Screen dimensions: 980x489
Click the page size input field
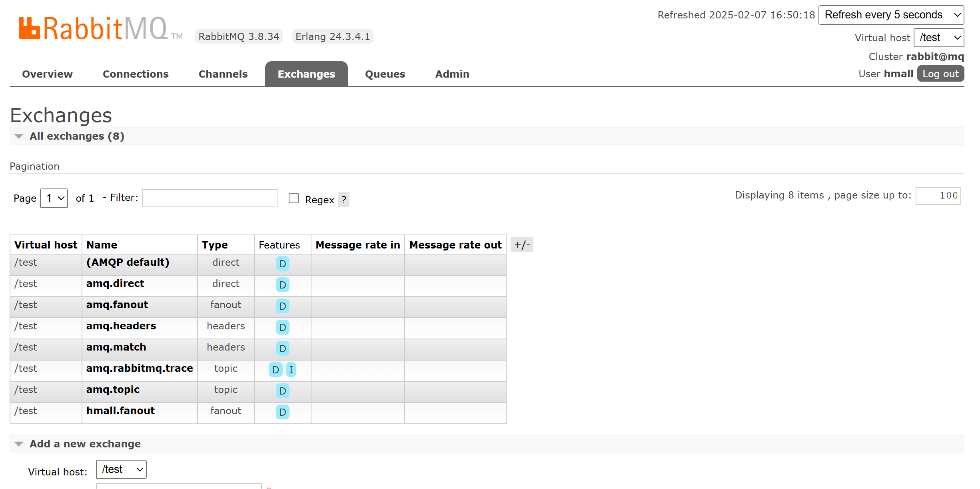click(938, 196)
